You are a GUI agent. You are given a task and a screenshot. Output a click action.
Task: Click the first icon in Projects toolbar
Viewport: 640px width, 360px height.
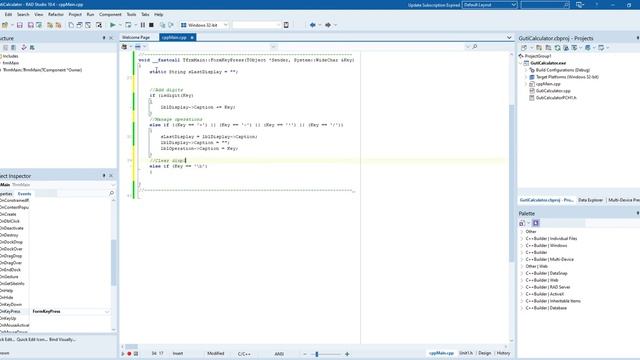coord(524,48)
